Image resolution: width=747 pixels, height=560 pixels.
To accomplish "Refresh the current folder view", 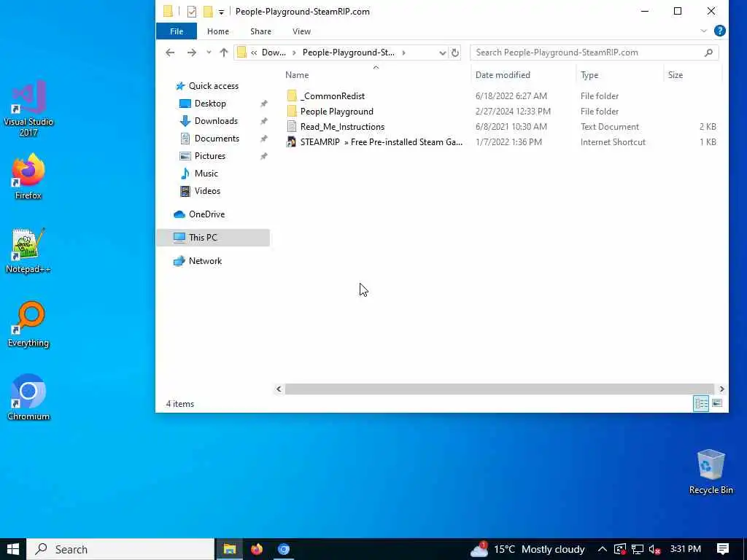I will (455, 52).
